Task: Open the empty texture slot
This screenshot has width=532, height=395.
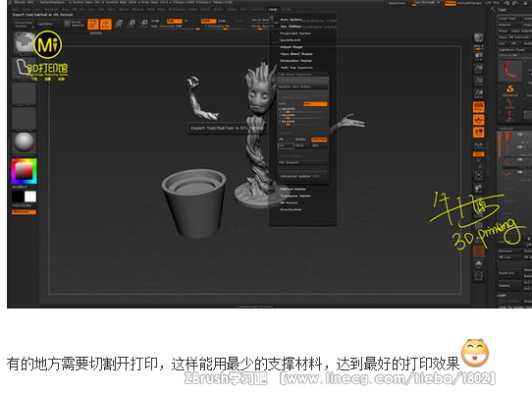Action: 25,118
